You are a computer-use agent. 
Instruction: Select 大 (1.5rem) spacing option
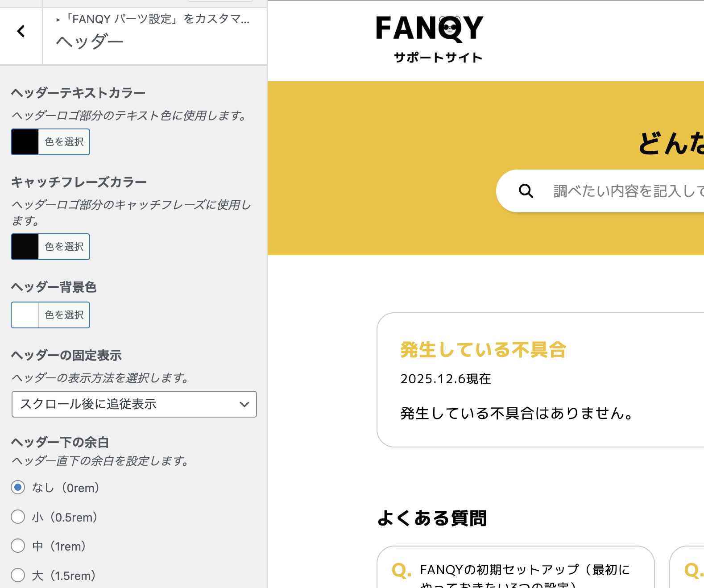tap(18, 576)
